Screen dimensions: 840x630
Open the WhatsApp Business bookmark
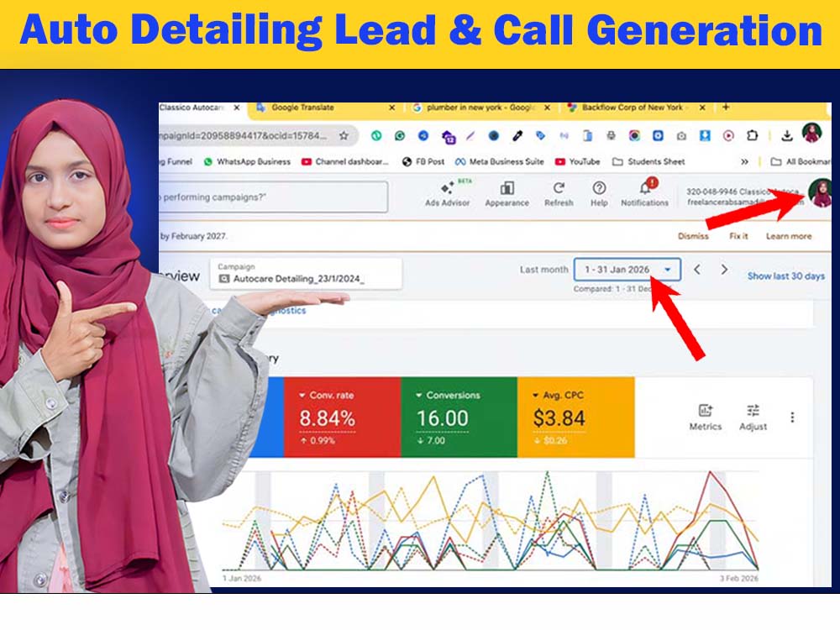(x=247, y=161)
